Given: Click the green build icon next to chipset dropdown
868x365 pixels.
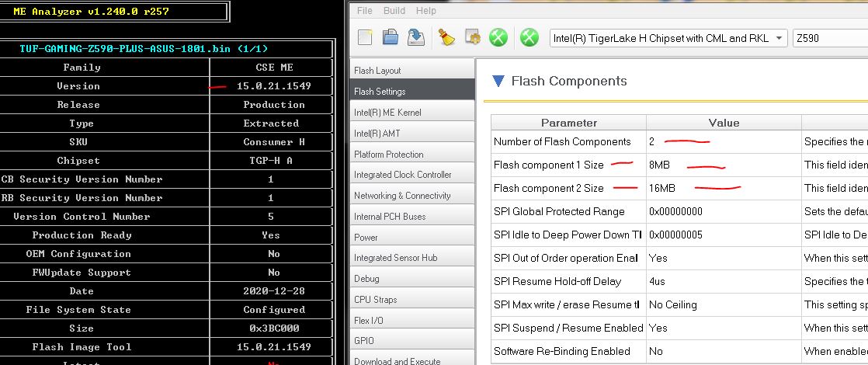Looking at the screenshot, I should [529, 37].
